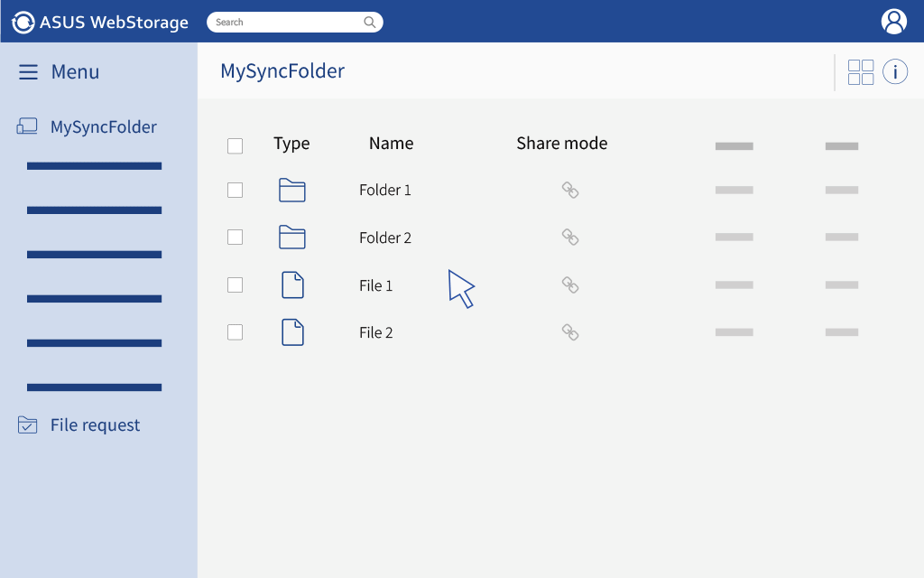Open Folder 2 folder icon

(291, 238)
